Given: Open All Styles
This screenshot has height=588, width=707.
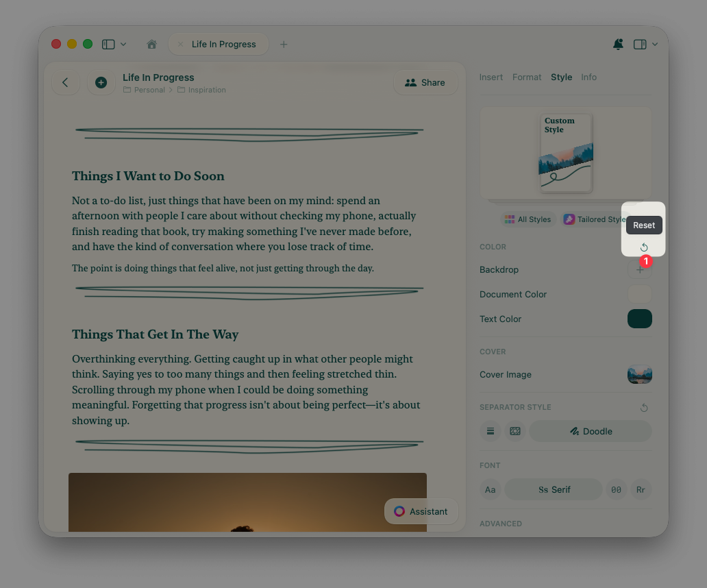Looking at the screenshot, I should pos(528,219).
